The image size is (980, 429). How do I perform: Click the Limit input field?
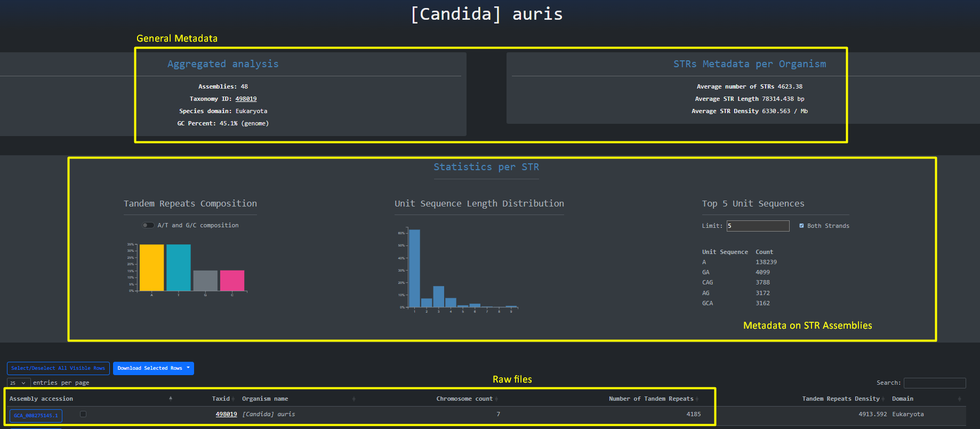(x=758, y=226)
